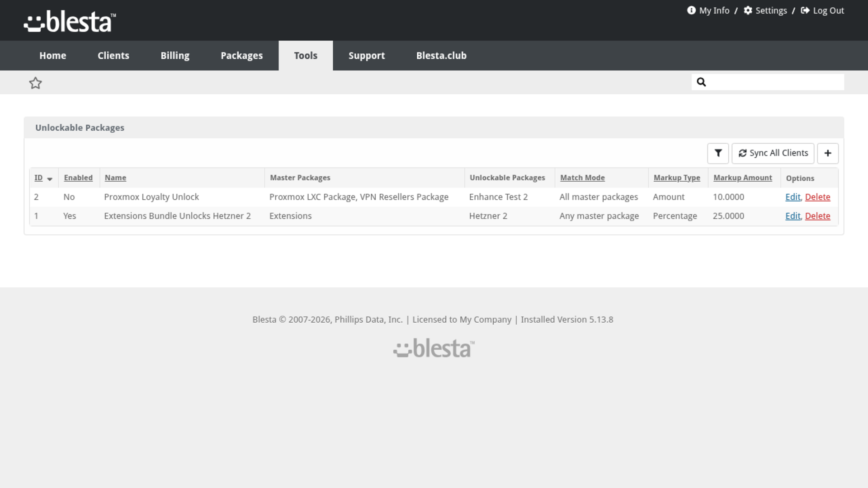
Task: Sort table by Markup Type column
Action: [x=677, y=178]
